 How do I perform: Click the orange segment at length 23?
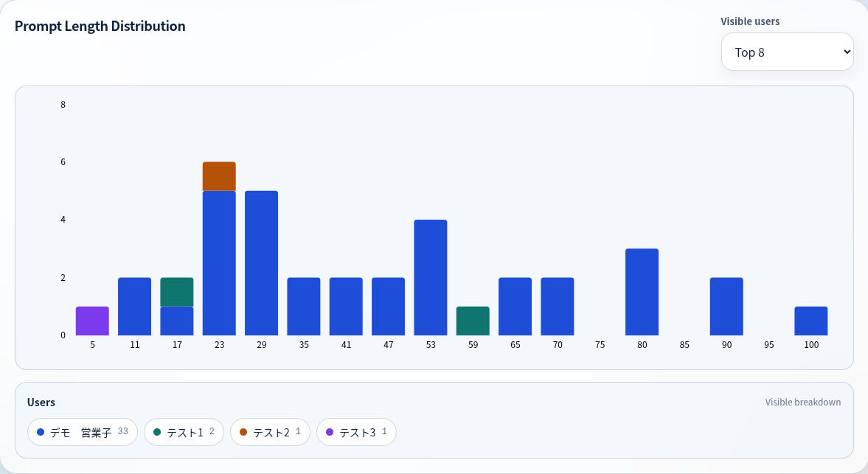coord(219,176)
